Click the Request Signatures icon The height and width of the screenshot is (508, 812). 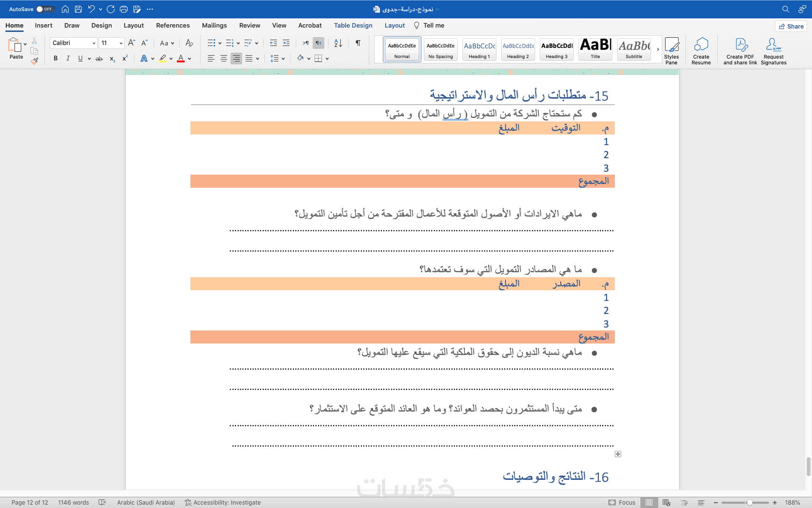774,51
